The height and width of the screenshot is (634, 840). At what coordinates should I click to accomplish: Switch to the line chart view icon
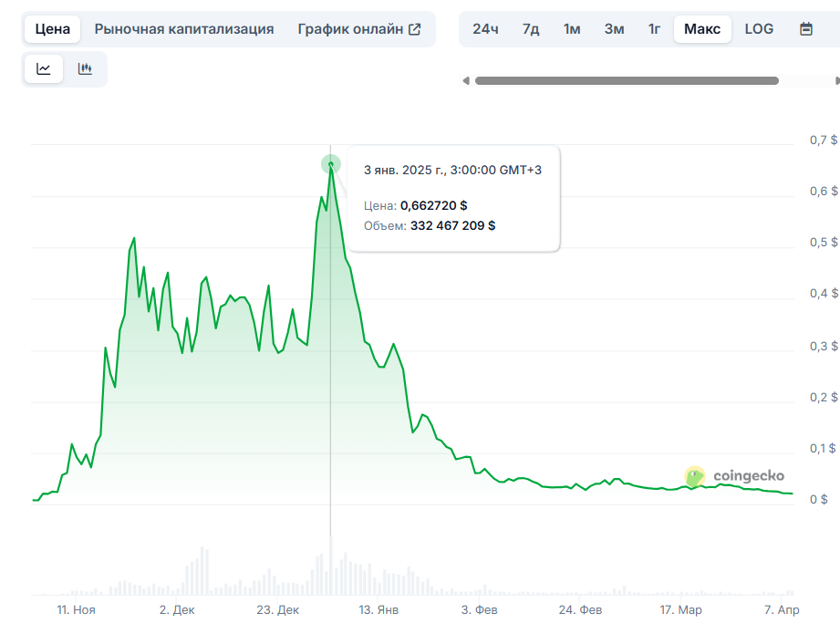point(44,69)
